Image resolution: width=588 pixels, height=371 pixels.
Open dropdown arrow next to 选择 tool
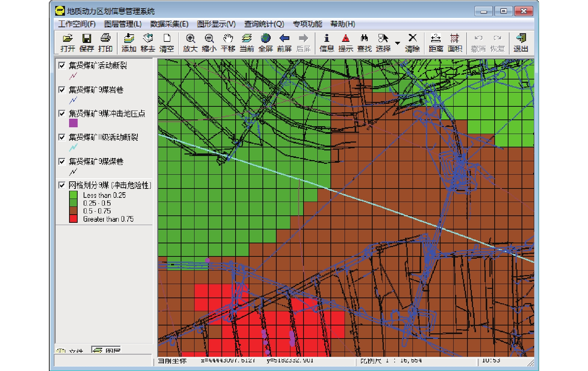[398, 43]
